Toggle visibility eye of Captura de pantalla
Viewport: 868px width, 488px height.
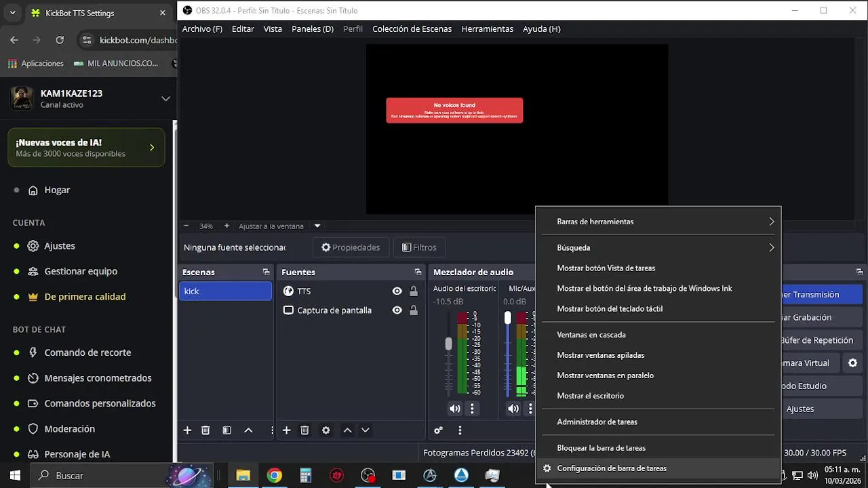tap(397, 310)
